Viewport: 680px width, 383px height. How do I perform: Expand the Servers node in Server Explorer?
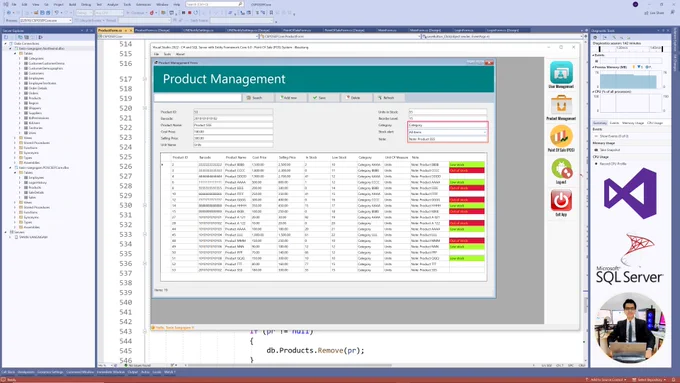(6, 232)
